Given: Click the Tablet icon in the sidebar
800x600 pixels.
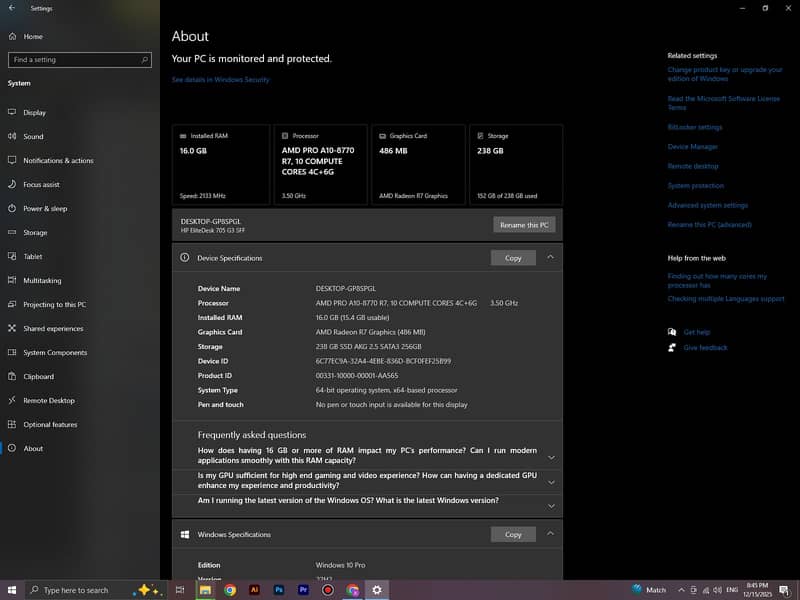Looking at the screenshot, I should click(12, 256).
